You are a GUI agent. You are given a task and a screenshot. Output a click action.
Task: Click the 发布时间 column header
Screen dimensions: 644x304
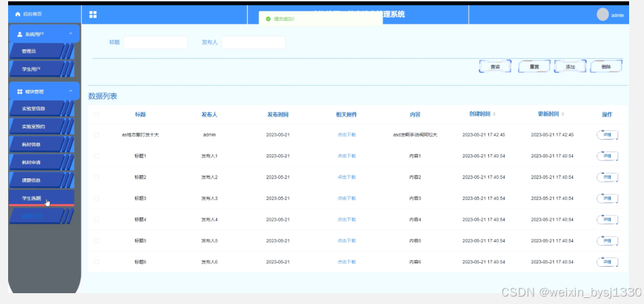278,114
